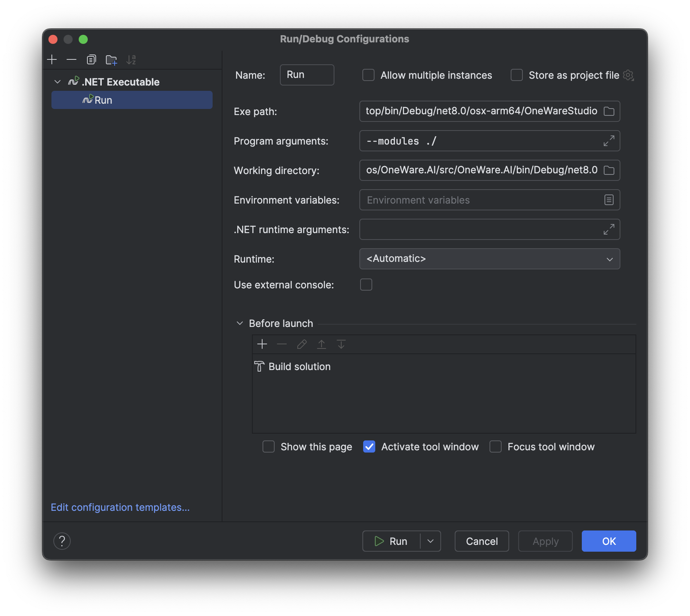Screen dimensions: 690x616
Task: Add a Before launch task
Action: coord(262,344)
